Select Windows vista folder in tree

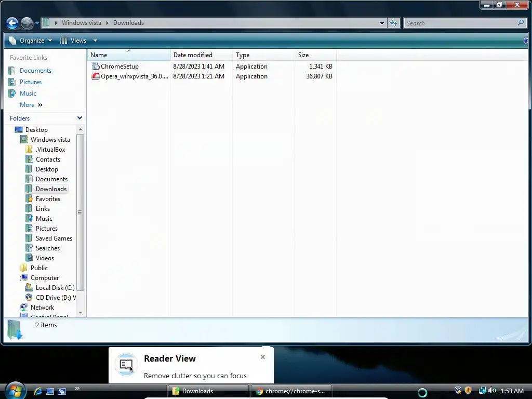click(50, 140)
